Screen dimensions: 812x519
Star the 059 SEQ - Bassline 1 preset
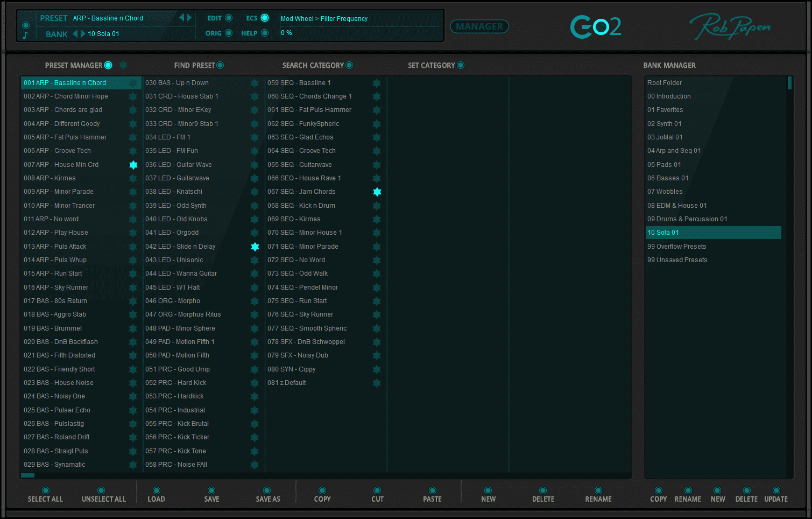point(377,83)
